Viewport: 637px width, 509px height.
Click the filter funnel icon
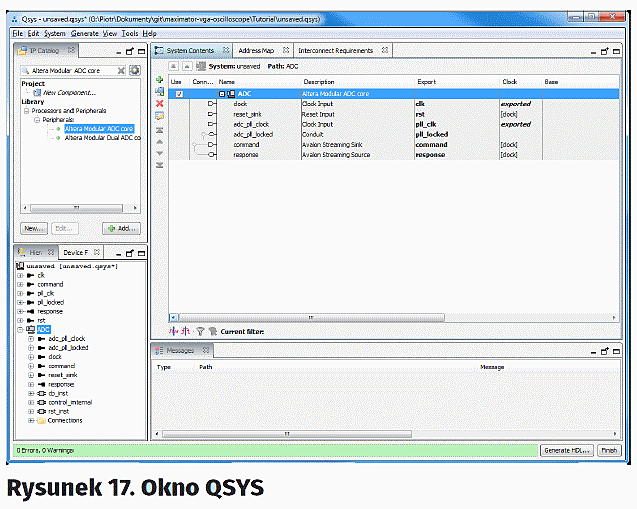[x=199, y=331]
